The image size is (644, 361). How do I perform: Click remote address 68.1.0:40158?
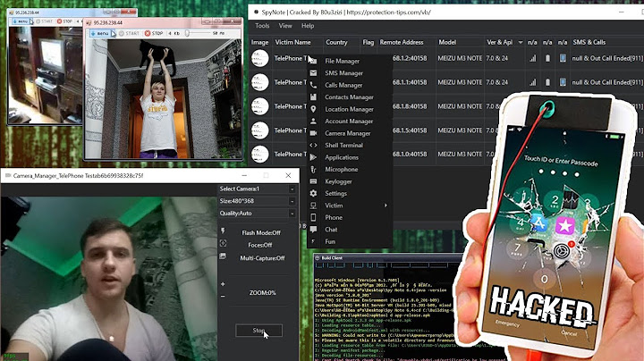click(x=410, y=155)
